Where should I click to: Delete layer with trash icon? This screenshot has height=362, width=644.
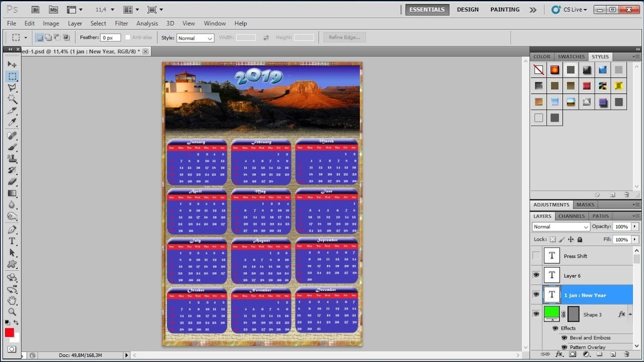tap(627, 354)
